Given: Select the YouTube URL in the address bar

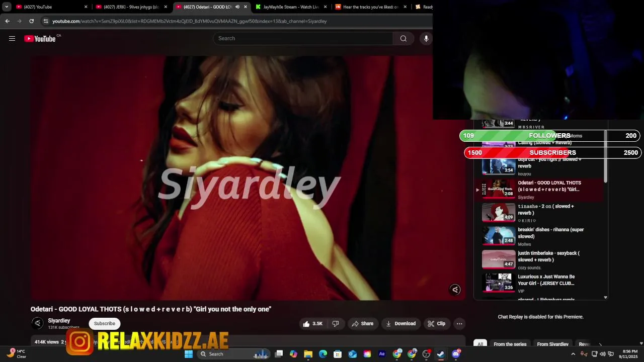Looking at the screenshot, I should tap(189, 21).
